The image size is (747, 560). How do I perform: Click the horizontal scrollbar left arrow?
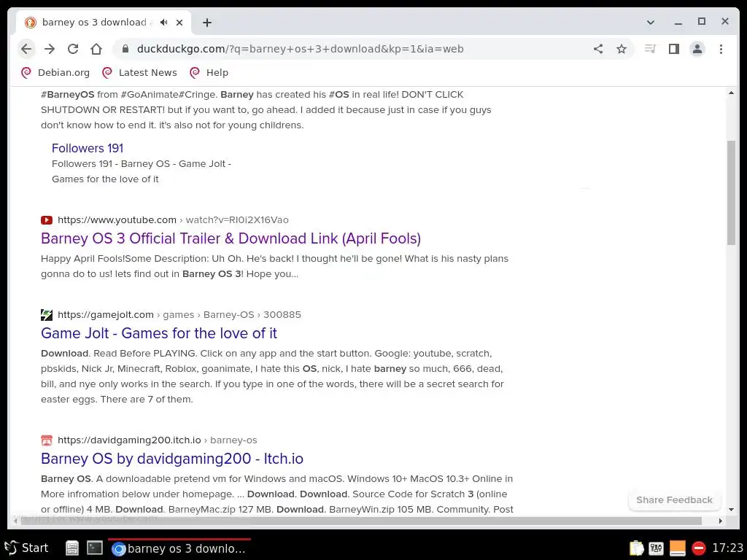coord(15,521)
